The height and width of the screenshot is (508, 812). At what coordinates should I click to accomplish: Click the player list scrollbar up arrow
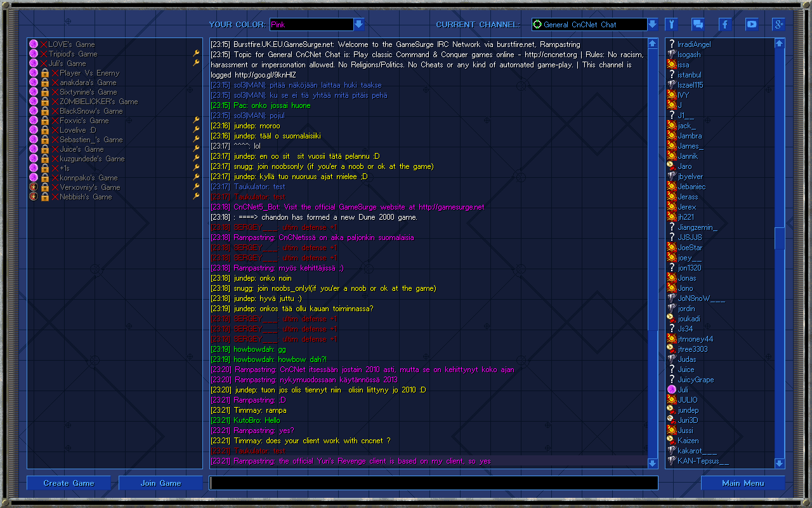[x=780, y=44]
